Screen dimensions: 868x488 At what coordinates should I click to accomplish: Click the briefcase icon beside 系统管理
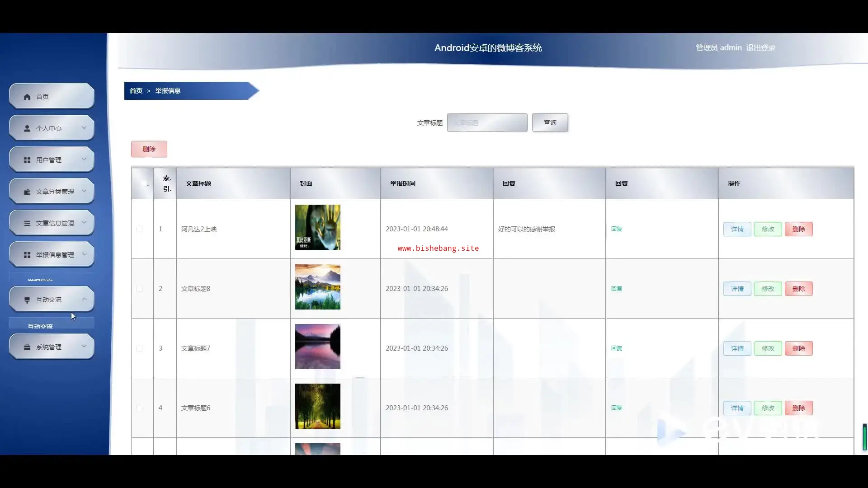(27, 347)
